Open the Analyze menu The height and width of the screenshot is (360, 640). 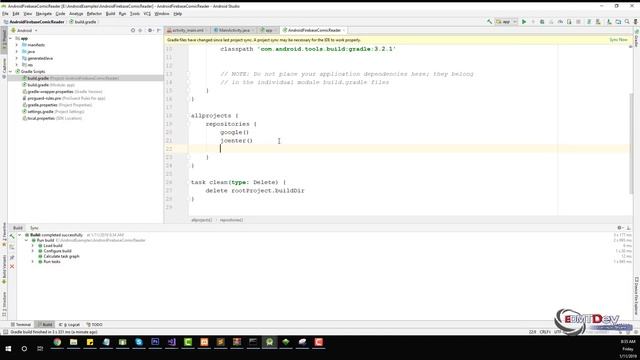click(x=76, y=14)
